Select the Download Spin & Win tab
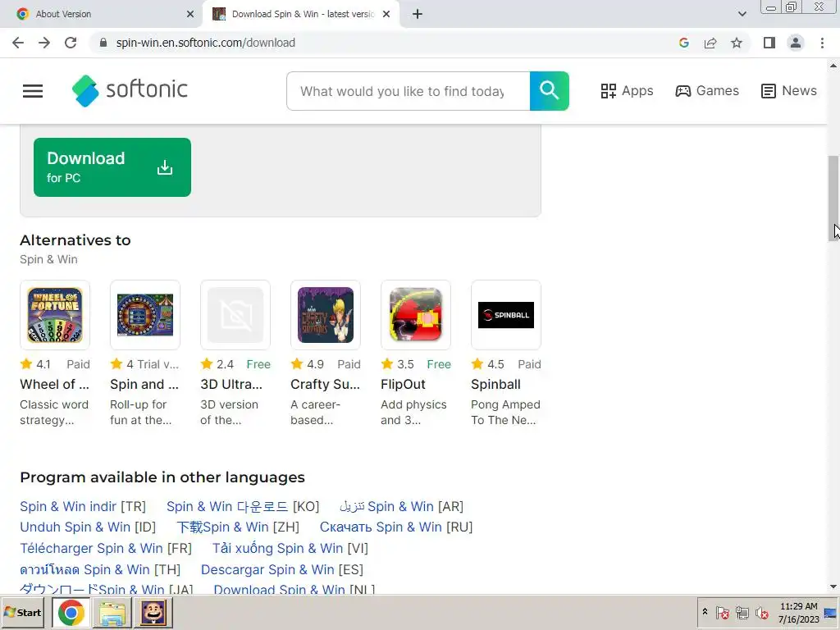 click(300, 14)
